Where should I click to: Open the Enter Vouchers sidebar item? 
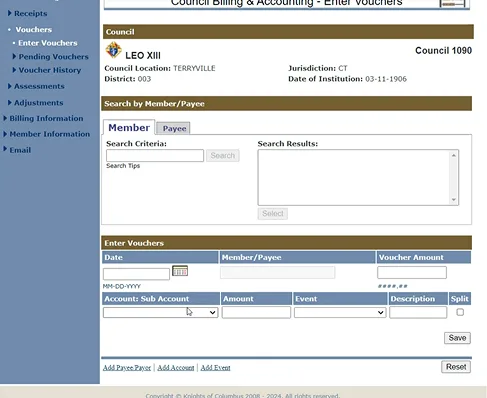point(48,43)
